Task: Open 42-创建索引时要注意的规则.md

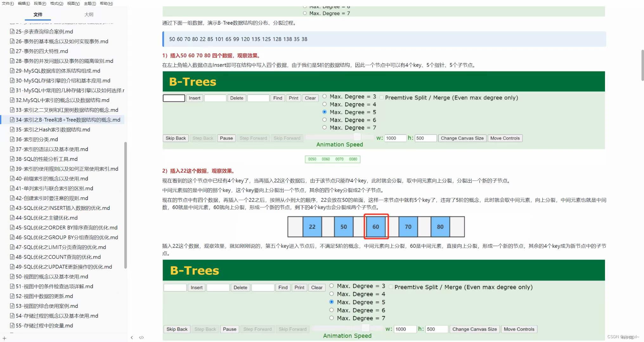Action: [52, 198]
